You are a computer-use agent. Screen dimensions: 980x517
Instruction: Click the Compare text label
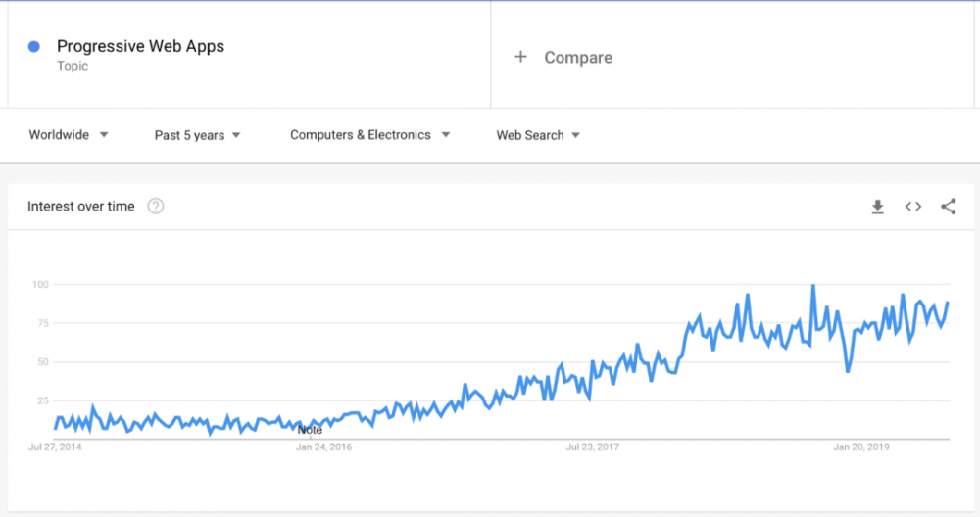578,58
